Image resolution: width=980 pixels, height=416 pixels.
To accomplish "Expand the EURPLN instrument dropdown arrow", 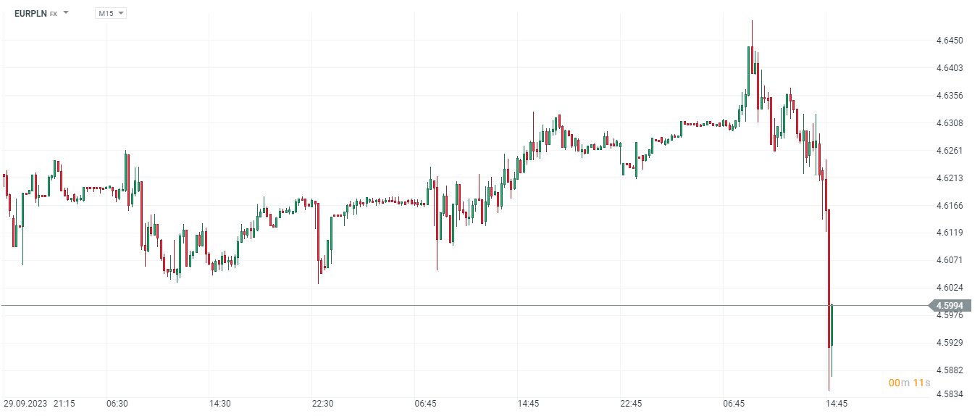I will 66,13.
